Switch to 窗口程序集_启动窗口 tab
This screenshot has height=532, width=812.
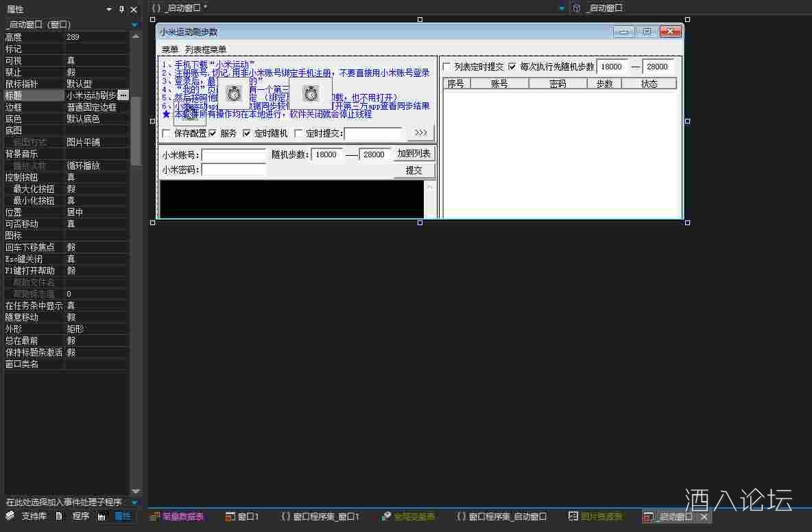click(x=502, y=516)
